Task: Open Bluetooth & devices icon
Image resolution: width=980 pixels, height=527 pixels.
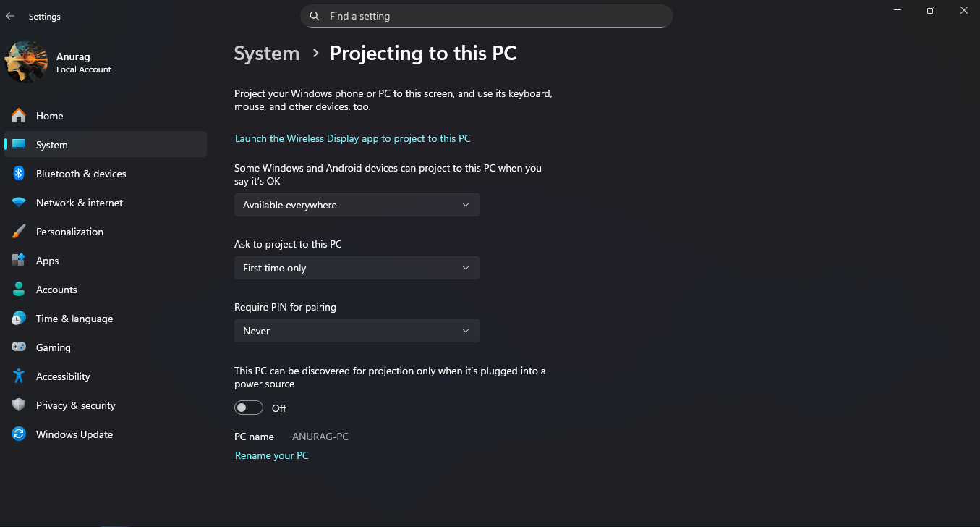Action: pyautogui.click(x=19, y=174)
